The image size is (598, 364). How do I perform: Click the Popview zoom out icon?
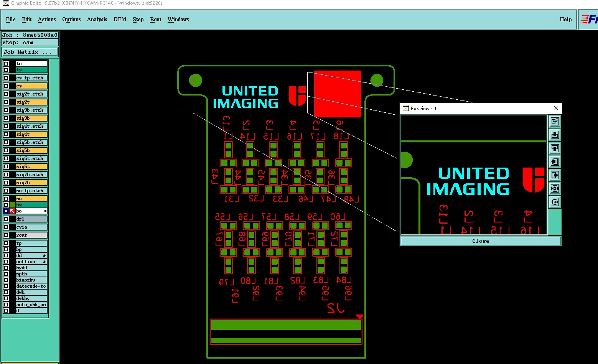click(555, 202)
